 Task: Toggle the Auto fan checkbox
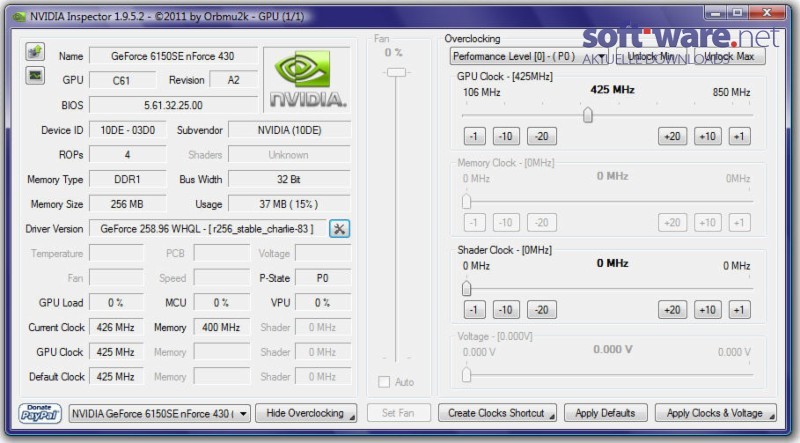pos(384,382)
